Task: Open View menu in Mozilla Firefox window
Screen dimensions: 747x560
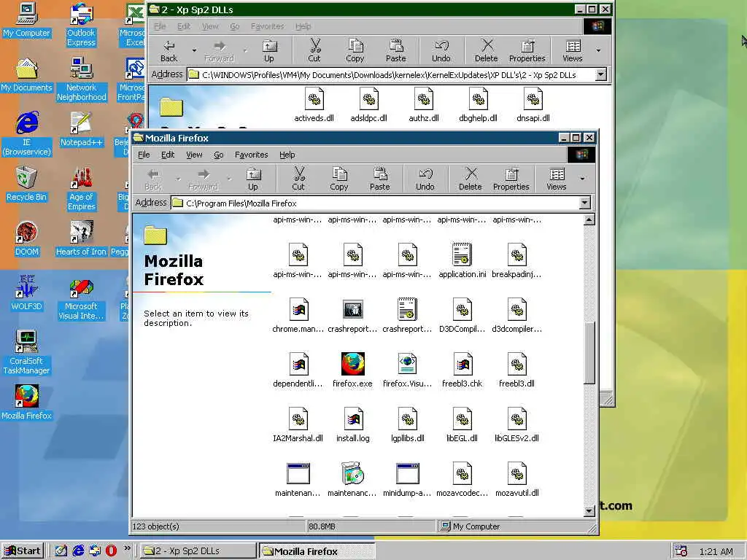Action: (x=194, y=155)
